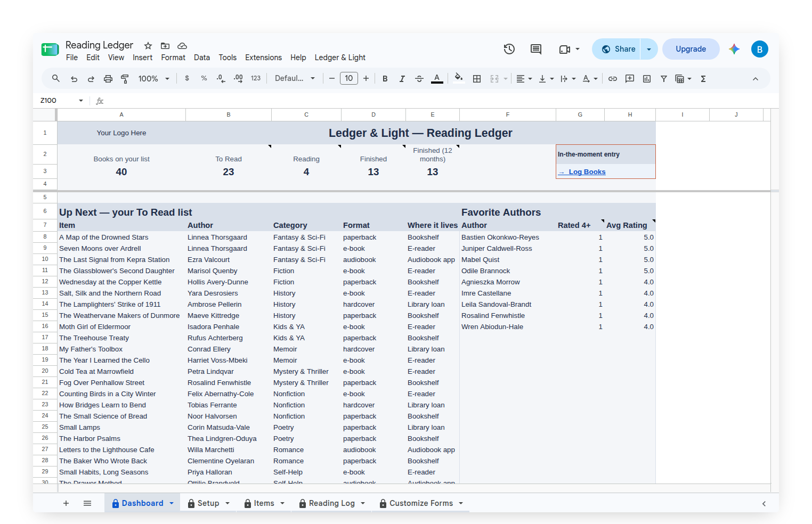This screenshot has width=812, height=524.
Task: Open the more number formats menu
Action: [256, 78]
